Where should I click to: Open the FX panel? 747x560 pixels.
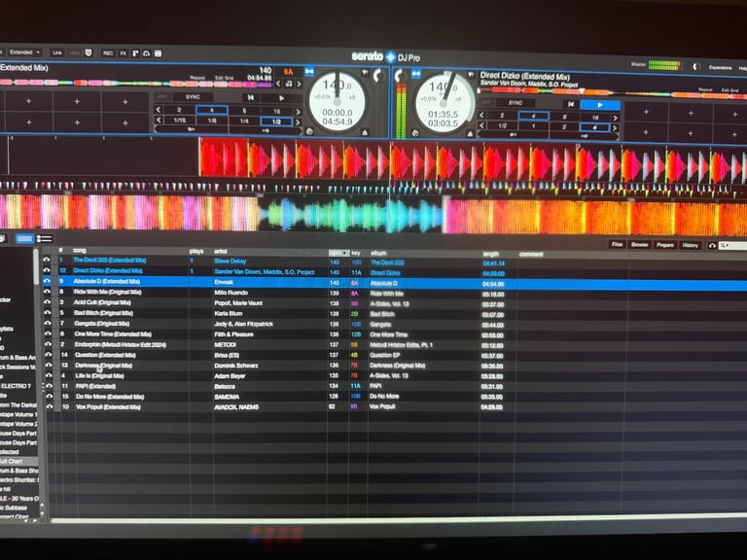pyautogui.click(x=123, y=53)
